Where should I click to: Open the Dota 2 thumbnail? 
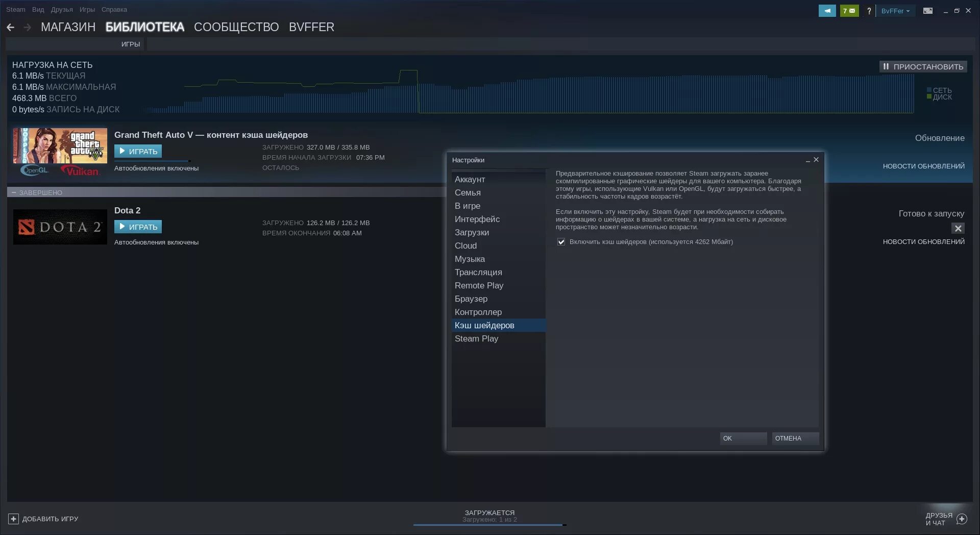pyautogui.click(x=60, y=227)
